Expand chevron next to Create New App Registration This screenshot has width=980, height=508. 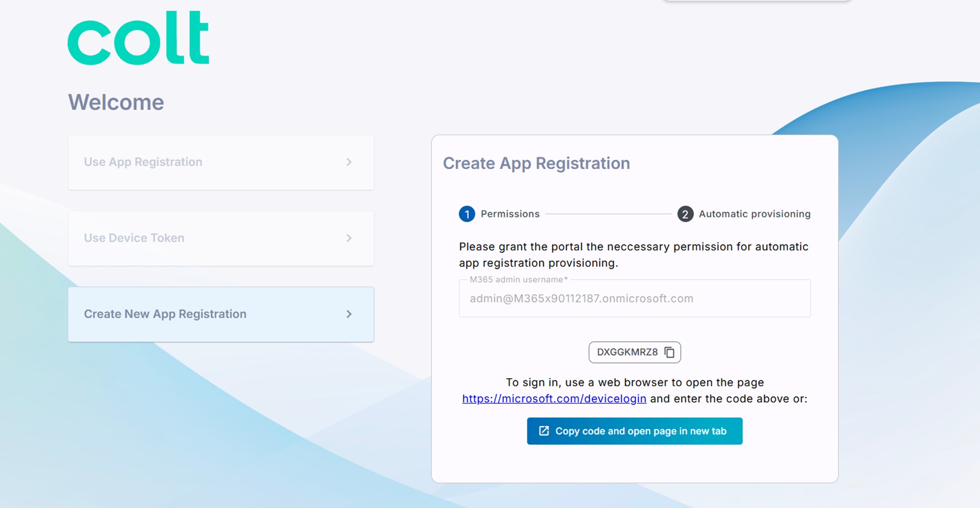pyautogui.click(x=349, y=314)
